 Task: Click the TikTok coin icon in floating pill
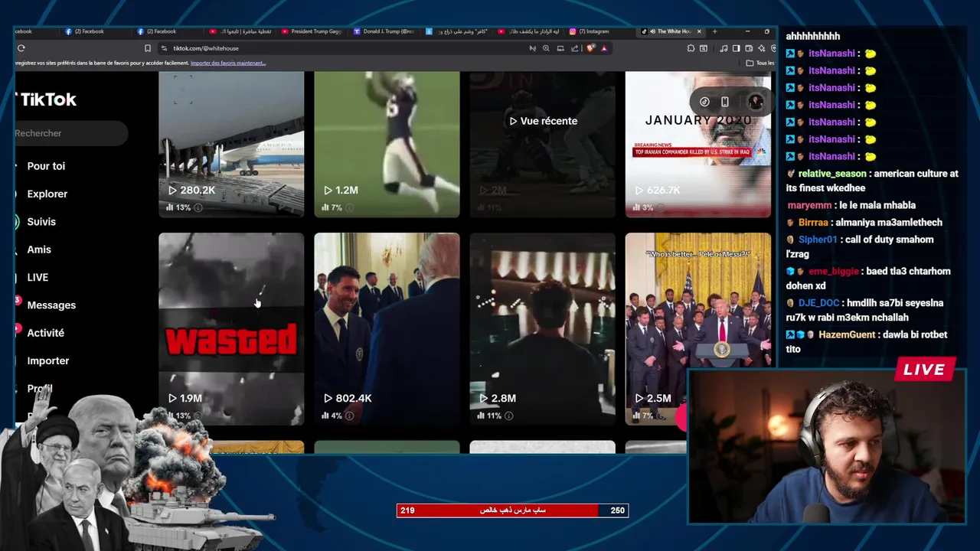click(x=704, y=102)
